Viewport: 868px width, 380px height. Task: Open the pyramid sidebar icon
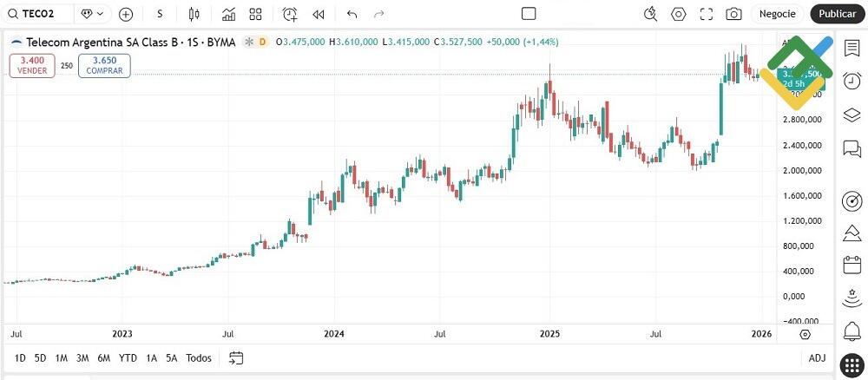pos(852,233)
